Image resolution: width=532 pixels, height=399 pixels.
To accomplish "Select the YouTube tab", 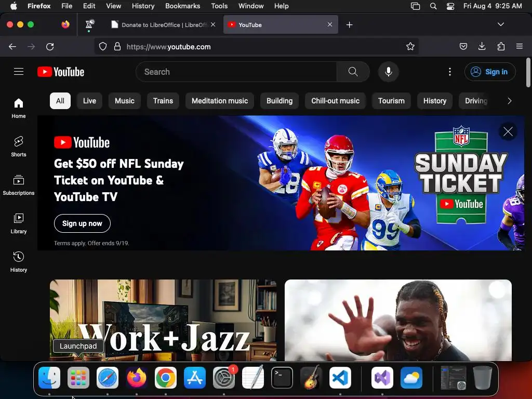I will [281, 25].
